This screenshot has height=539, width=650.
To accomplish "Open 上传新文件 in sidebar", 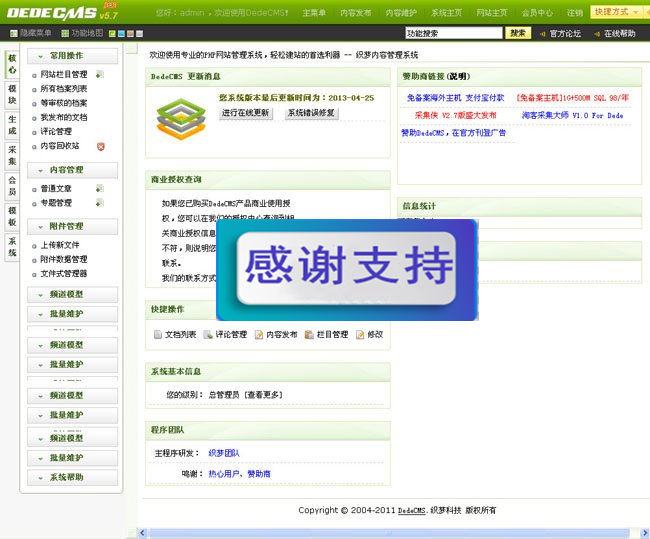I will click(x=60, y=245).
